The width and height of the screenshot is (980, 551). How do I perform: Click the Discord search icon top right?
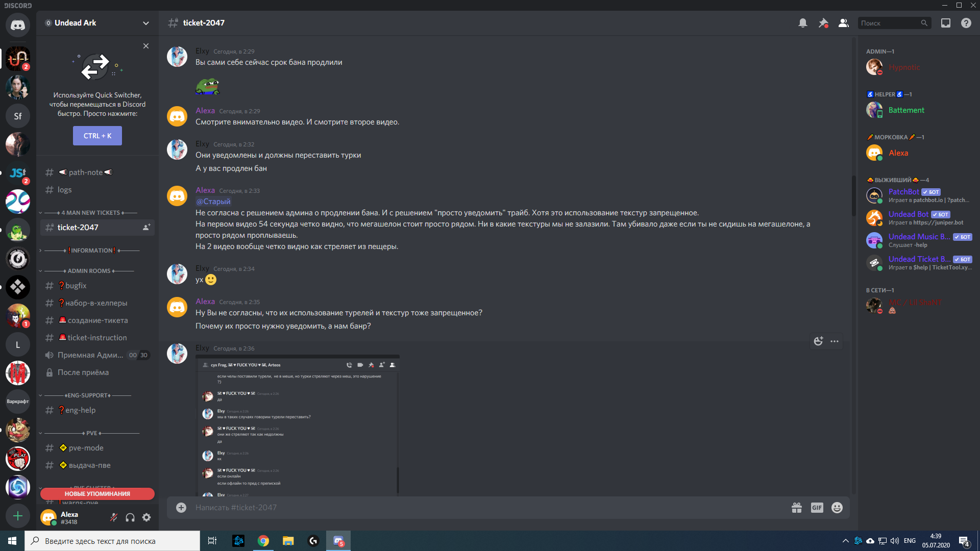coord(923,23)
